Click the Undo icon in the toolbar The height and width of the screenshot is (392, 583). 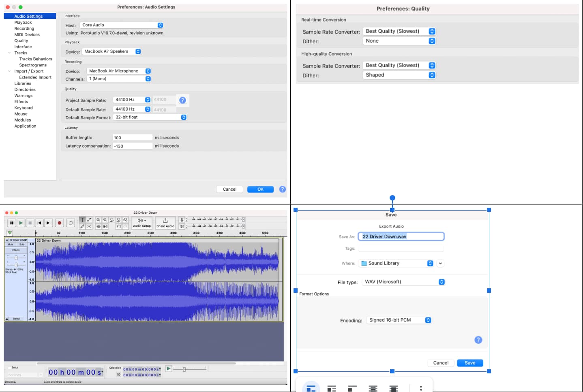[x=118, y=226]
